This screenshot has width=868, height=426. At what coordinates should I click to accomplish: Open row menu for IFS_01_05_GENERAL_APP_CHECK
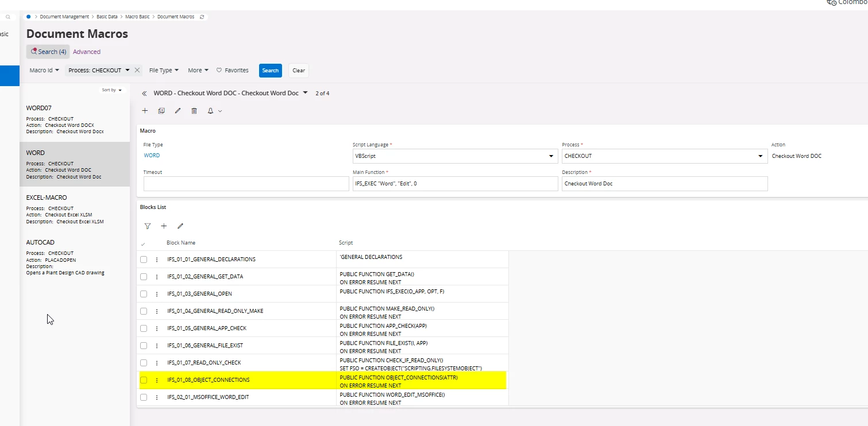(157, 328)
